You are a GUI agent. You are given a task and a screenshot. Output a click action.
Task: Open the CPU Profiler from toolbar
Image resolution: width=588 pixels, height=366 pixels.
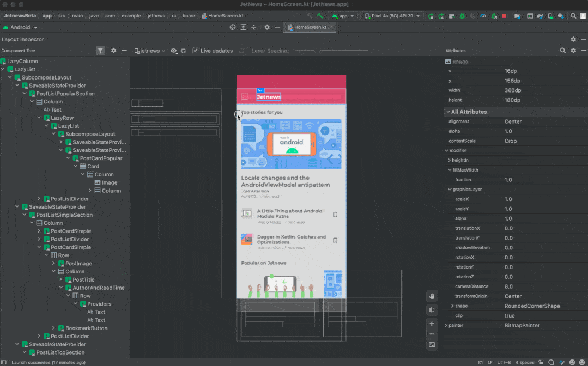(x=482, y=16)
